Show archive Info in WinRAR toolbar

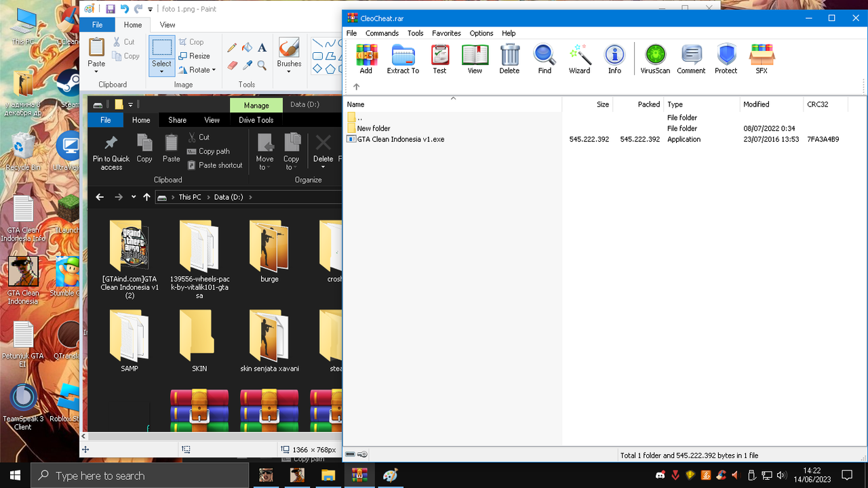pyautogui.click(x=614, y=59)
